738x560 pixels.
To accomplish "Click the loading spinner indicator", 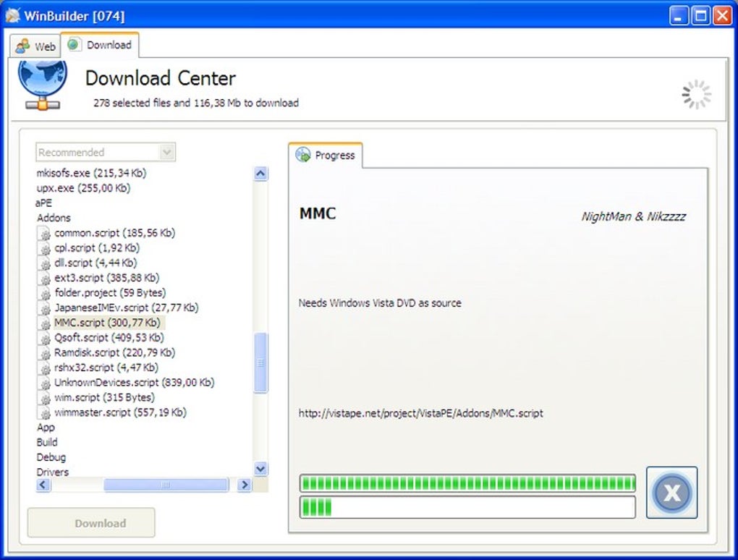I will coord(697,95).
